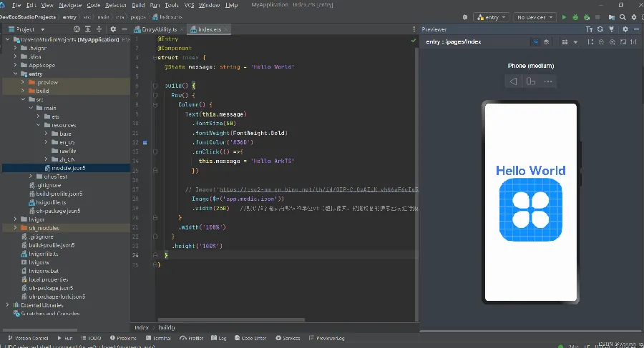
Task: Open the entry run configuration dropdown
Action: click(x=491, y=17)
